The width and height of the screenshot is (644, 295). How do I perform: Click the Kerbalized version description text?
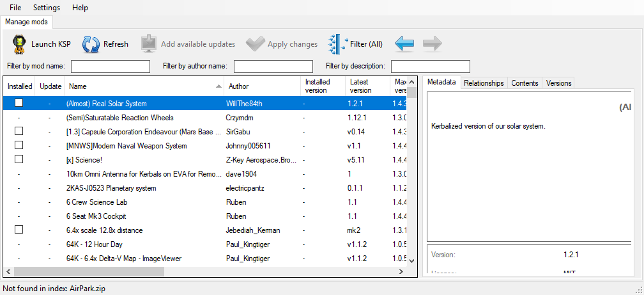[488, 126]
